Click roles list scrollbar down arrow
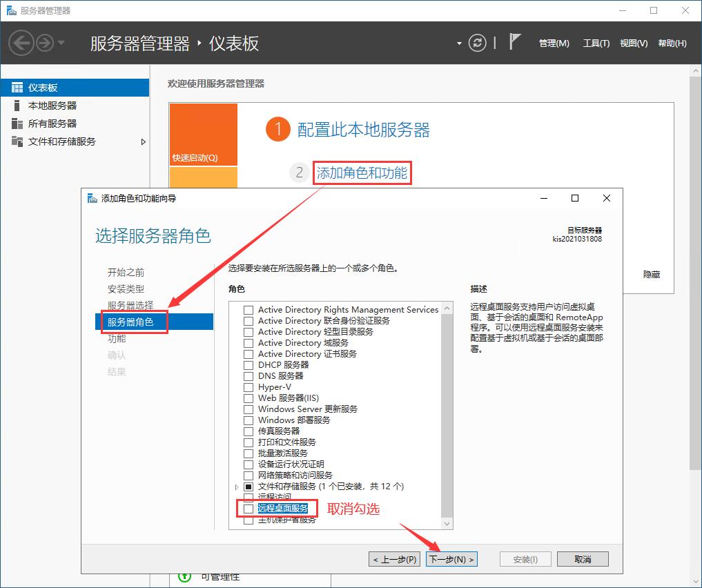Screen dimensions: 702x588 click(447, 524)
